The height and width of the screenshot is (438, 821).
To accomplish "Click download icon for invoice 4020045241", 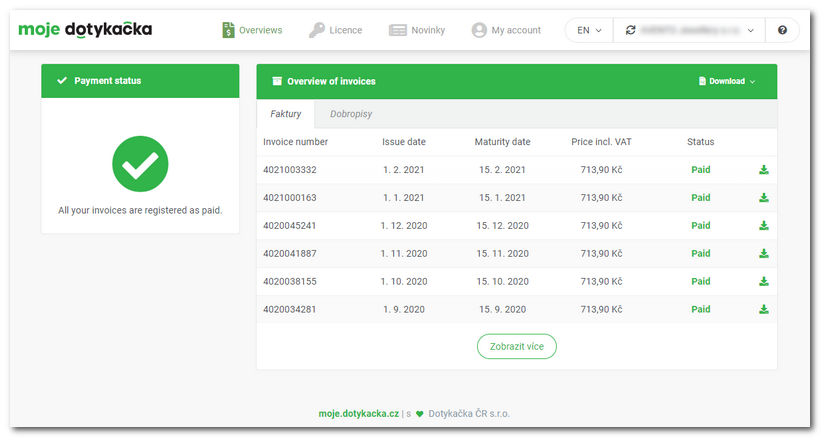I will pos(764,226).
